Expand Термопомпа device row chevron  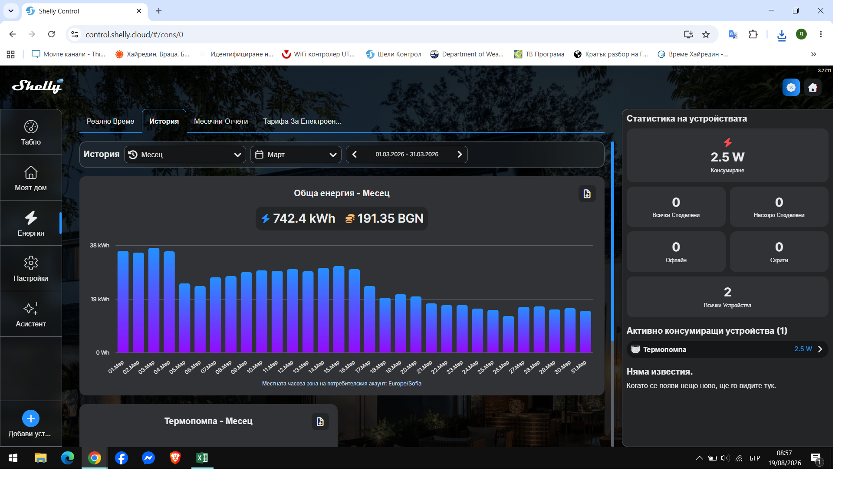coord(820,349)
